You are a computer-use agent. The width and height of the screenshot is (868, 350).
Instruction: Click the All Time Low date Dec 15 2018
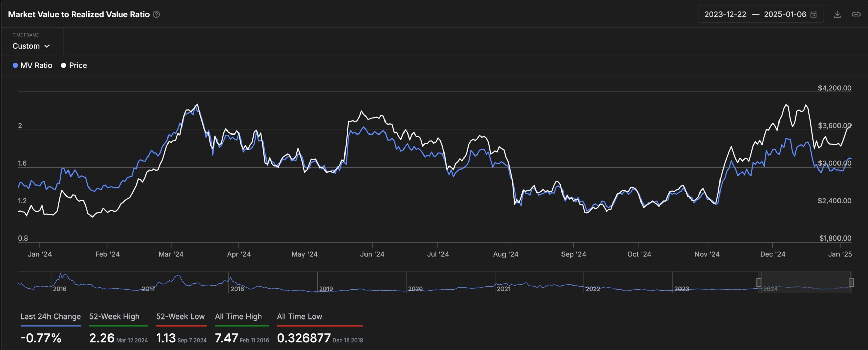[x=348, y=340]
